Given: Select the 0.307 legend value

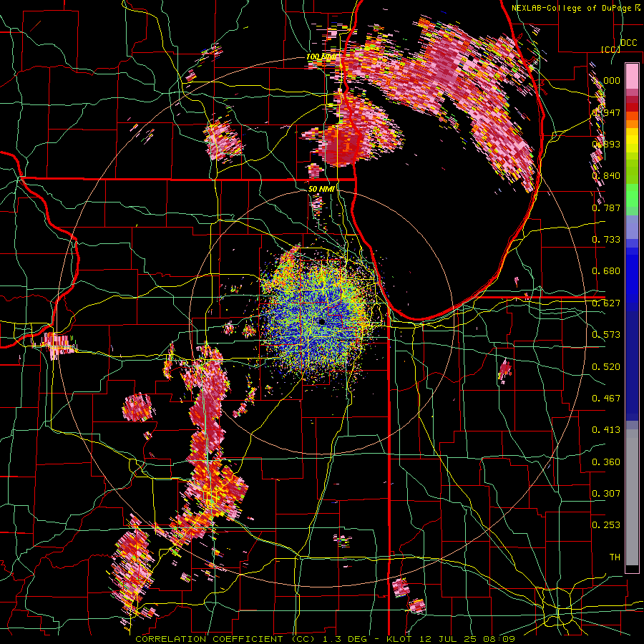Looking at the screenshot, I should click(x=606, y=494).
